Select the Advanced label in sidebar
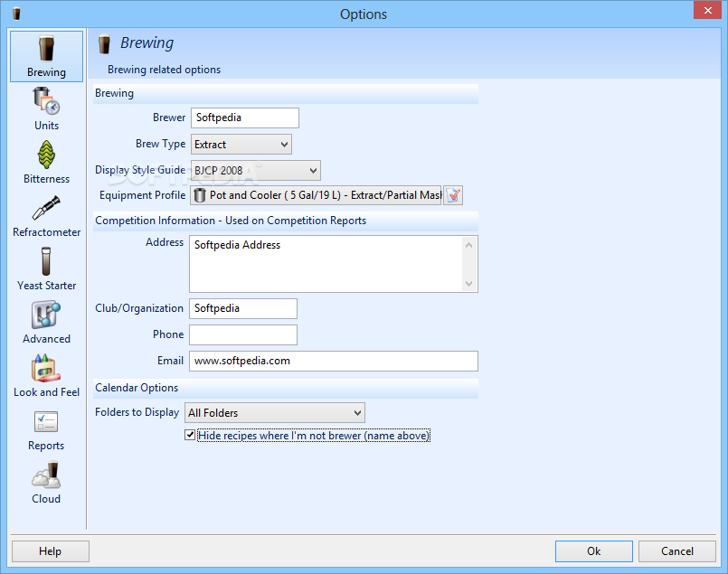 [46, 339]
